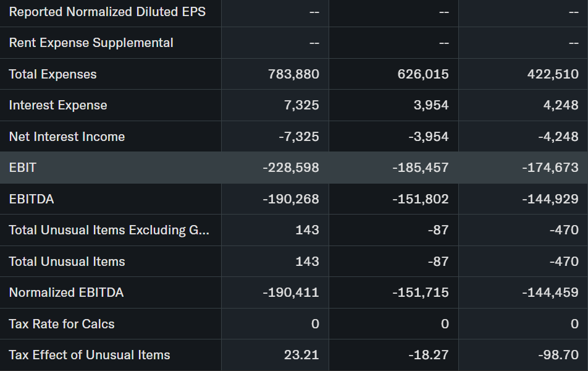The width and height of the screenshot is (588, 371).
Task: Select the EBITDA row label
Action: click(x=31, y=199)
